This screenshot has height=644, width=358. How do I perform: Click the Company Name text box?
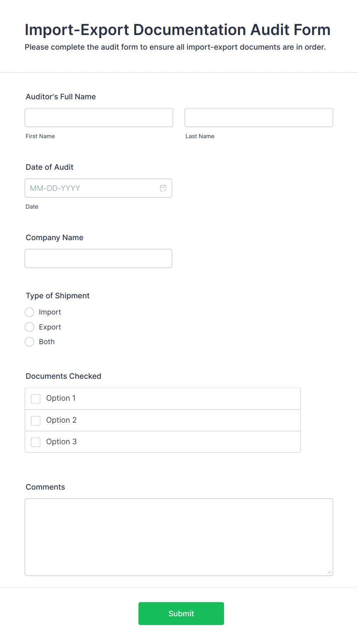(98, 259)
